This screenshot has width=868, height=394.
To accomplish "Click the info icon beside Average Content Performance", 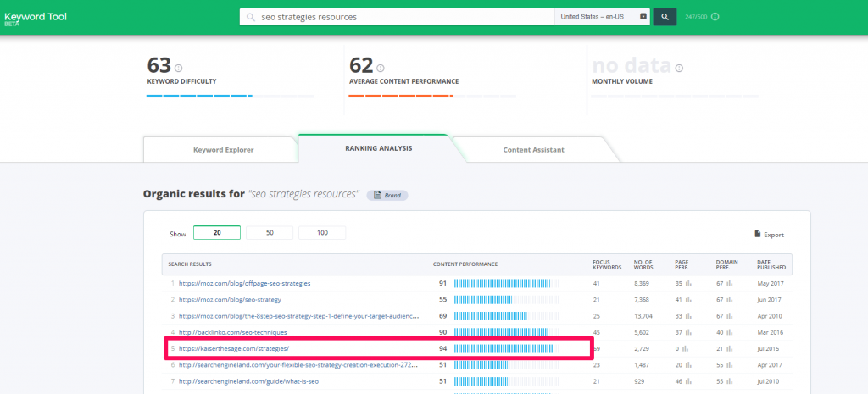I will [381, 68].
